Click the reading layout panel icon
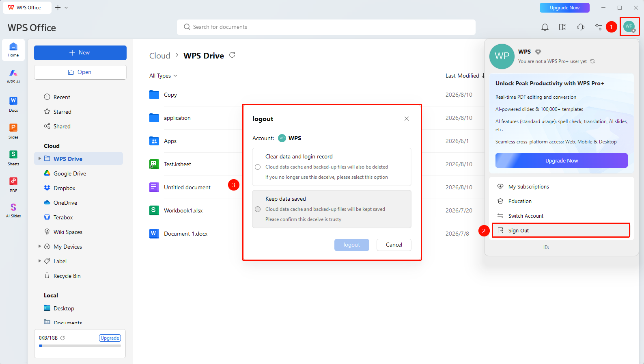The width and height of the screenshot is (644, 364). pyautogui.click(x=563, y=27)
